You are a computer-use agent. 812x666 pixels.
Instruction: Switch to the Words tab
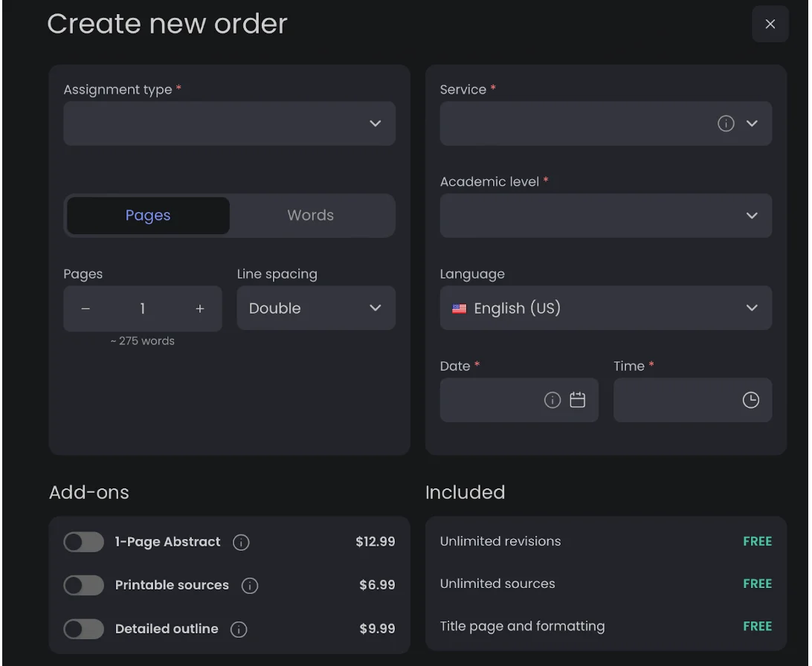click(311, 216)
